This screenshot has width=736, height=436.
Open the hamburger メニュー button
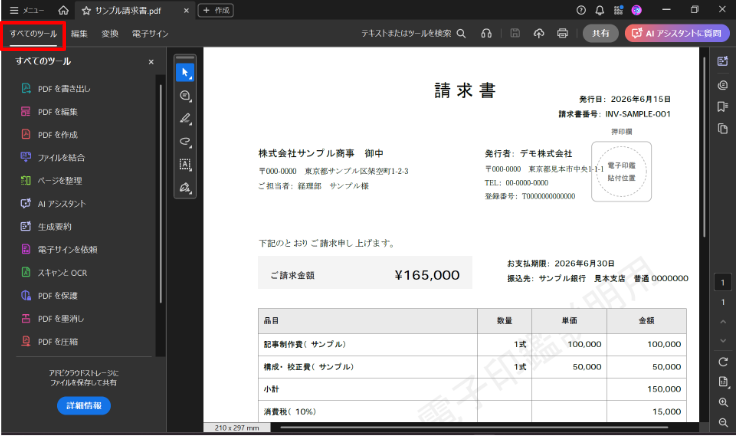click(27, 10)
